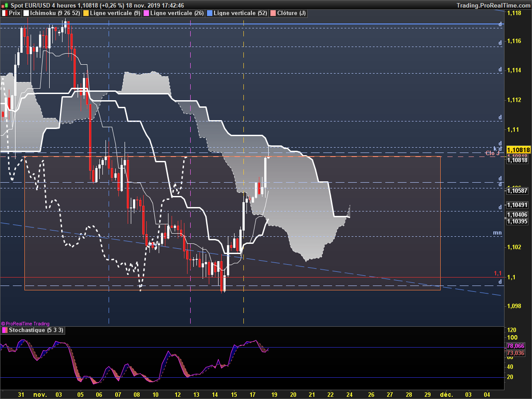Open the Clôture (J) indicator label
532x399 pixels.
point(291,13)
